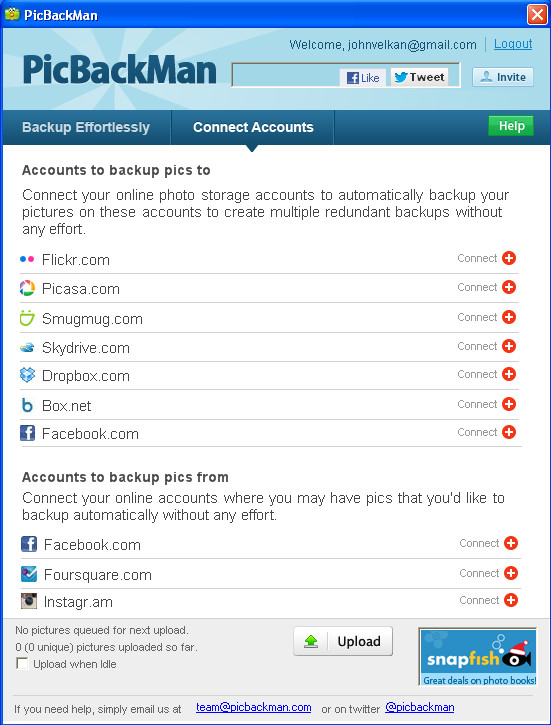Enable the Upload when Idle checkbox
Screen dimensions: 551x725
pos(22,664)
